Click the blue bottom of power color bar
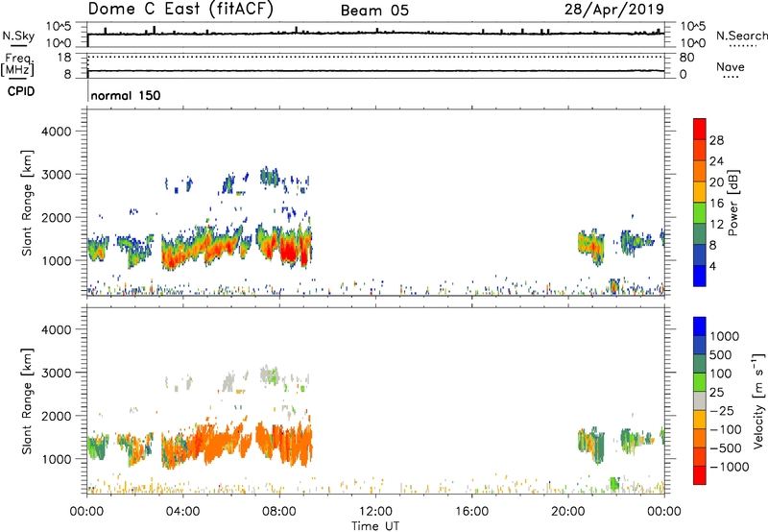 pos(700,276)
